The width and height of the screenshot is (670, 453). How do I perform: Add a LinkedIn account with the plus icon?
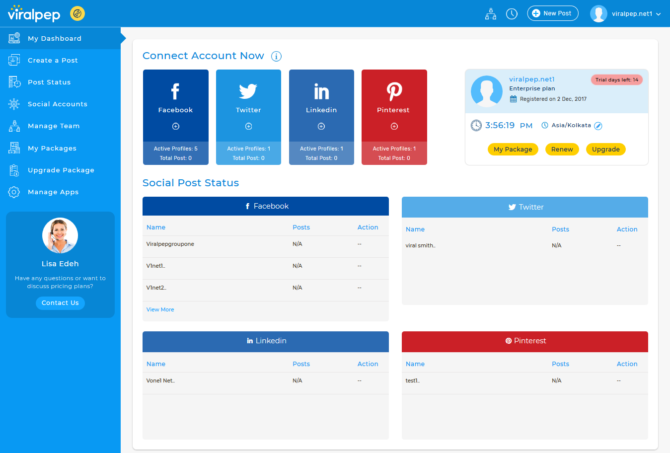(x=321, y=126)
